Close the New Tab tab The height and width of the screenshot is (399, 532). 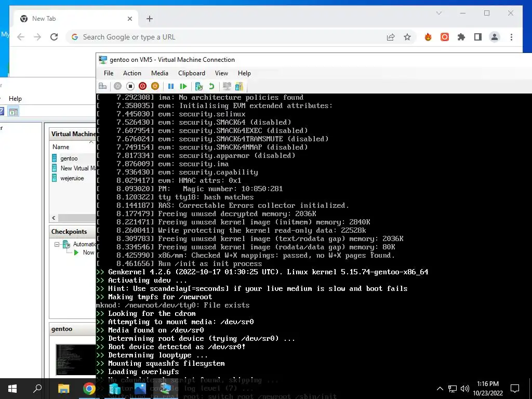[x=129, y=19]
